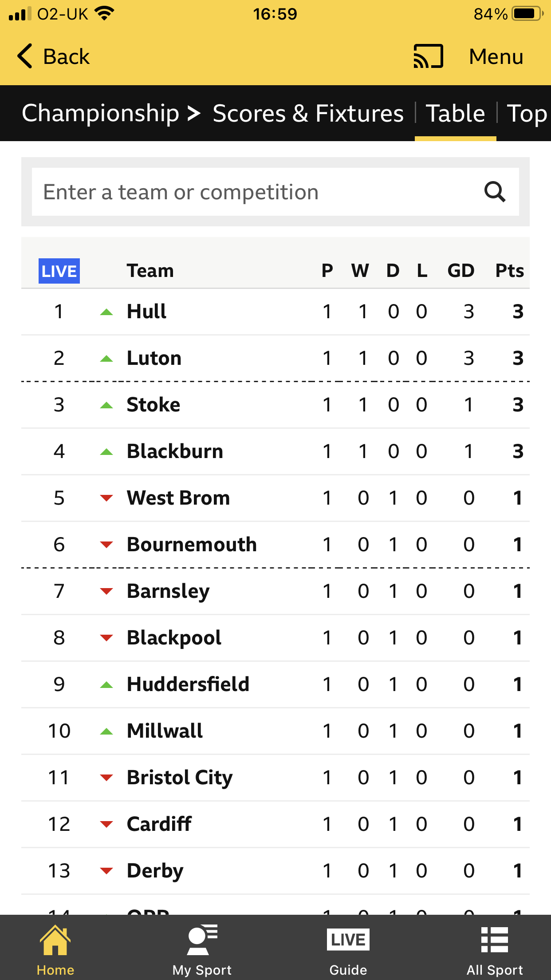Image resolution: width=551 pixels, height=980 pixels.
Task: Tap the cast to screen icon
Action: pyautogui.click(x=428, y=56)
